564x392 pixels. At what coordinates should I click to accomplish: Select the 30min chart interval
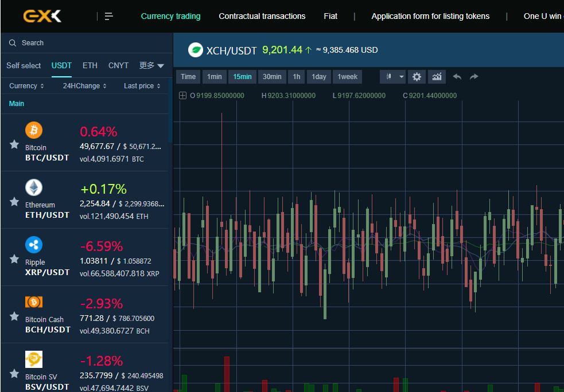[272, 77]
